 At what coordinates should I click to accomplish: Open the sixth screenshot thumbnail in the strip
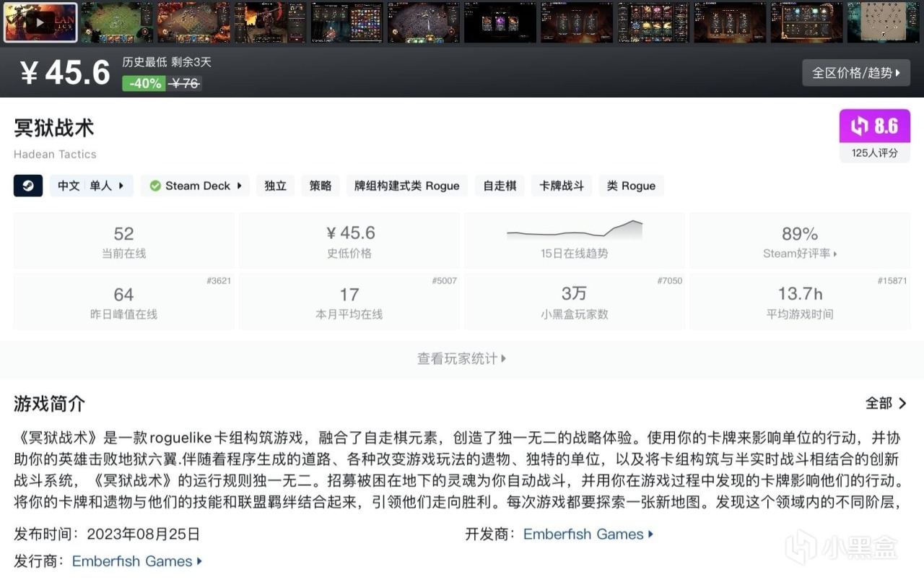pyautogui.click(x=423, y=22)
